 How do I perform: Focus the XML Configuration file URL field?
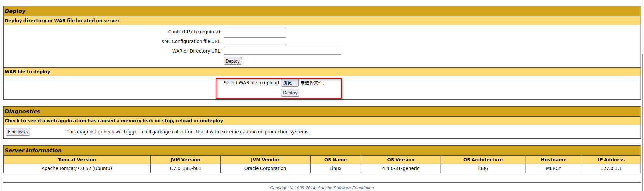click(255, 41)
